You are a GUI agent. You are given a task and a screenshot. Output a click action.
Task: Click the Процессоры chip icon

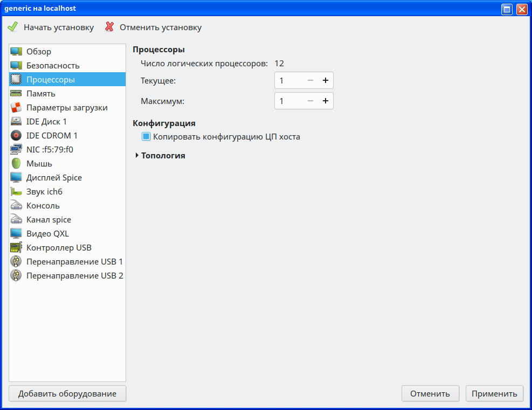pyautogui.click(x=16, y=79)
